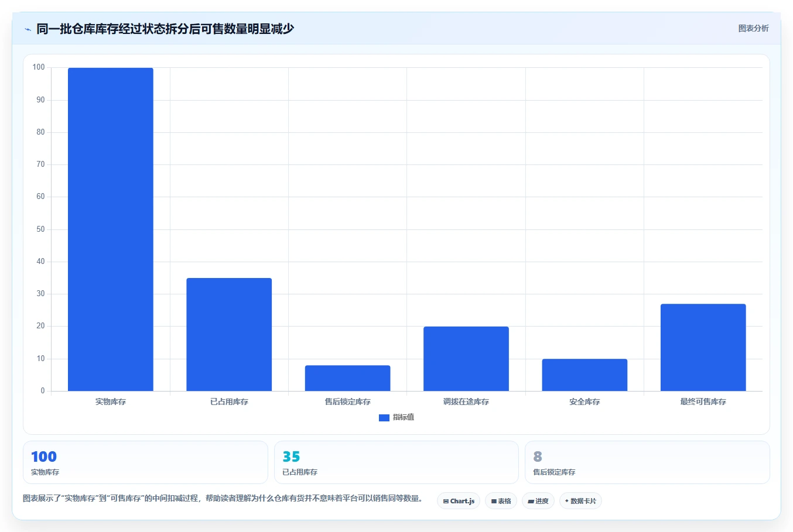This screenshot has width=793, height=532.
Task: Click the y-axis value 50
Action: (40, 229)
